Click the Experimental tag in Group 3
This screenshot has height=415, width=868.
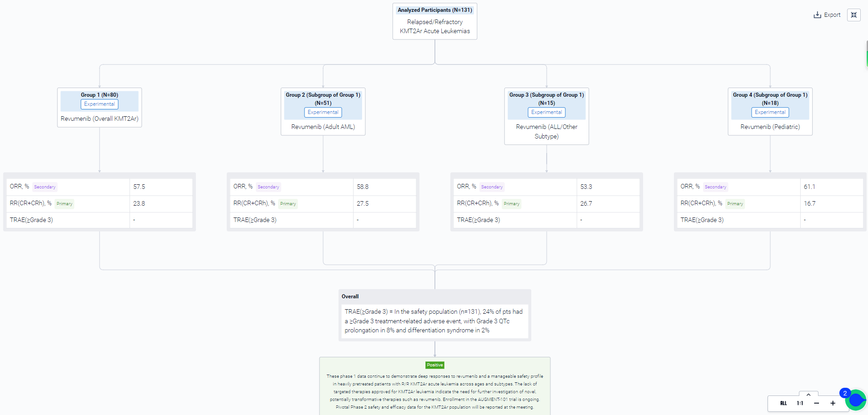pyautogui.click(x=546, y=112)
